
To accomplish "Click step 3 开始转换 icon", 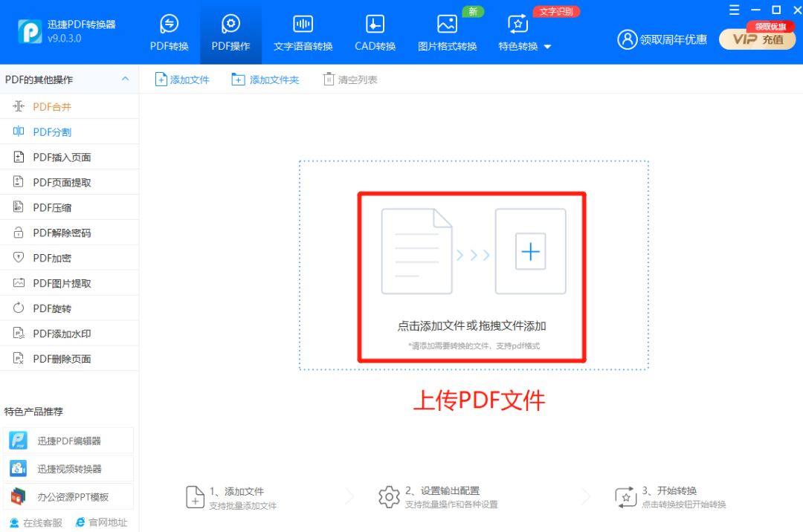I will pyautogui.click(x=625, y=497).
